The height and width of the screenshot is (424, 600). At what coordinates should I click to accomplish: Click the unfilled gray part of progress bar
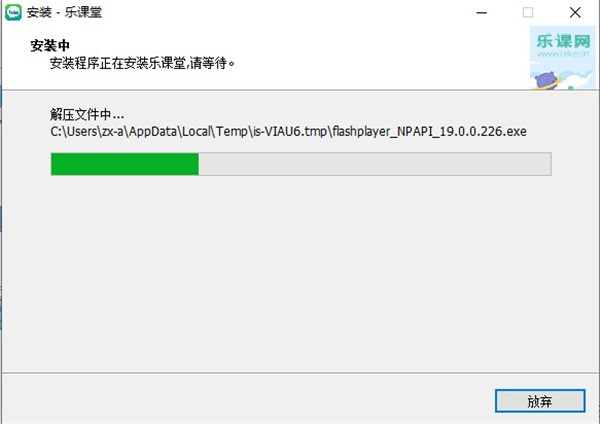point(375,164)
